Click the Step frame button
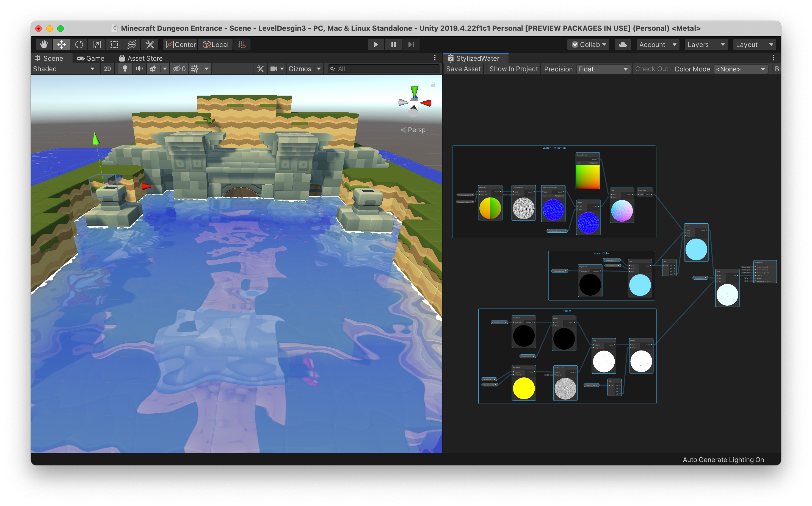 [411, 45]
